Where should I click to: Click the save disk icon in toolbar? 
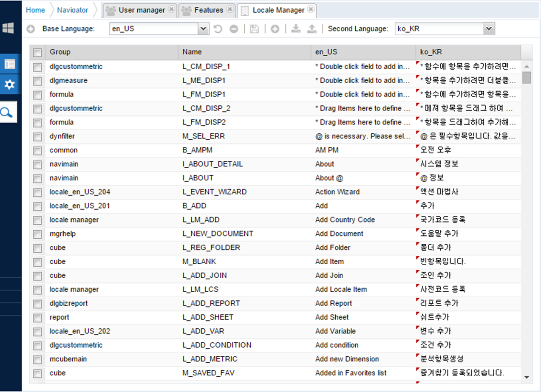point(254,29)
